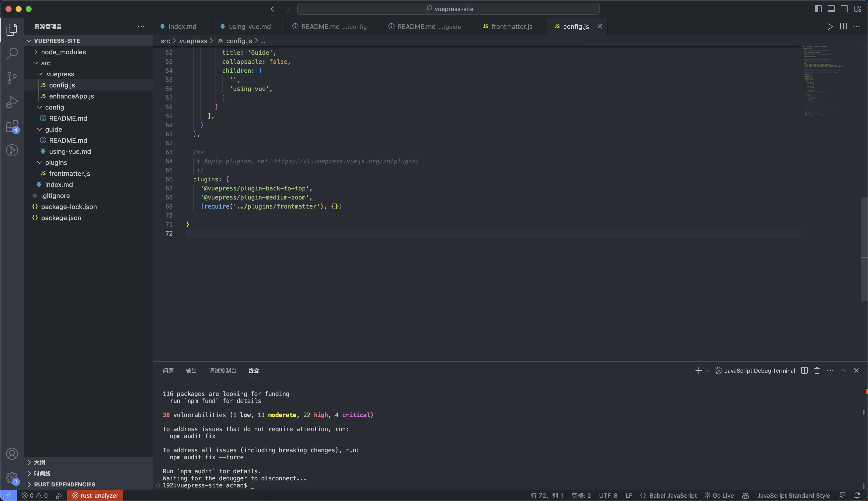Switch to the frontmatter.js editor tab
This screenshot has height=501, width=868.
(x=511, y=26)
